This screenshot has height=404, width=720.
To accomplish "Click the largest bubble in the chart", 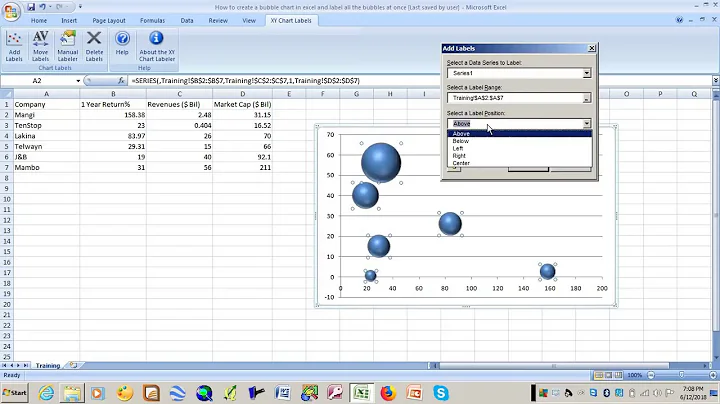I will coord(381,163).
